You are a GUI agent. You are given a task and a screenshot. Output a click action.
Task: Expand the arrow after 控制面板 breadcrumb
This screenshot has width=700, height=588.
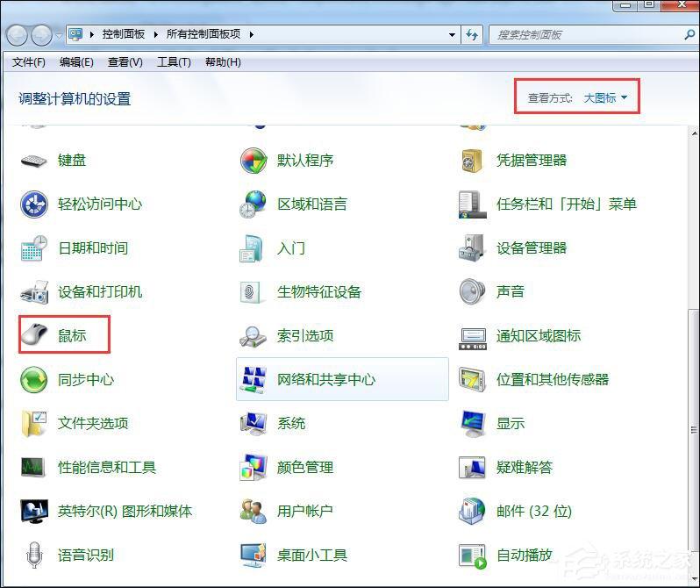coord(155,34)
